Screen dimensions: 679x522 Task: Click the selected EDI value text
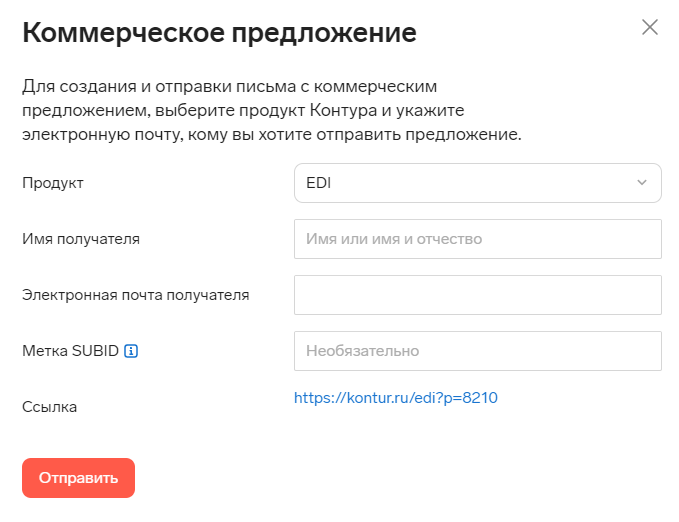[318, 183]
